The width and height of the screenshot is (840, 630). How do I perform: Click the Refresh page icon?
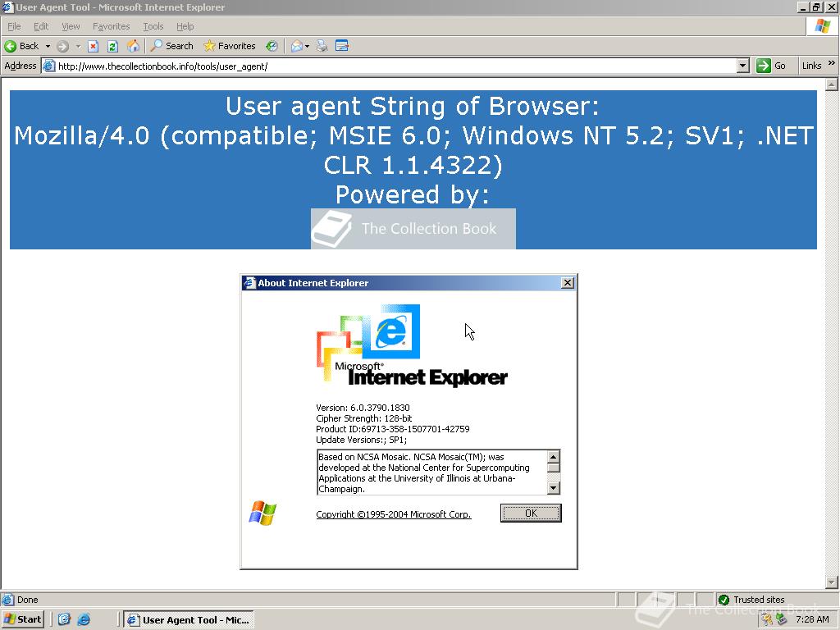112,46
